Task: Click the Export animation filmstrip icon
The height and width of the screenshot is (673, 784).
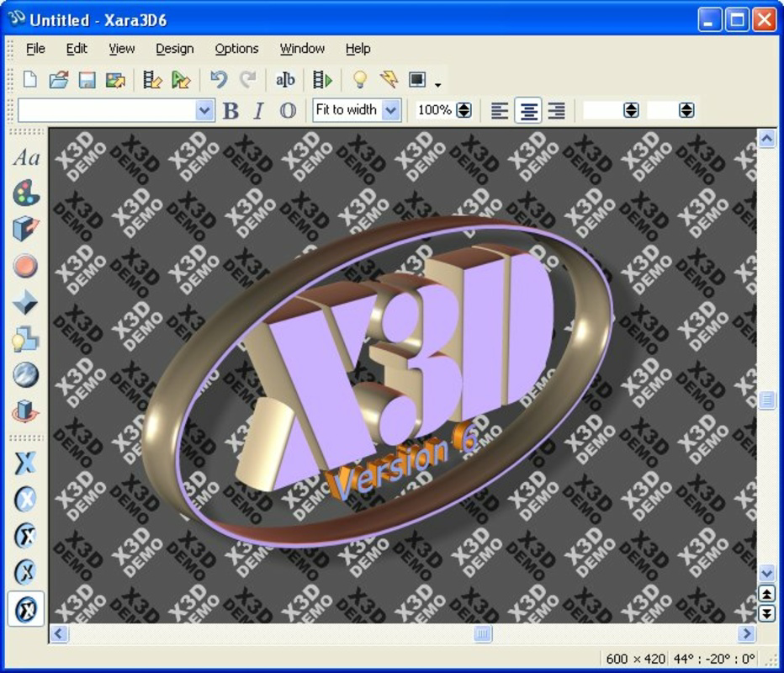Action: (152, 80)
